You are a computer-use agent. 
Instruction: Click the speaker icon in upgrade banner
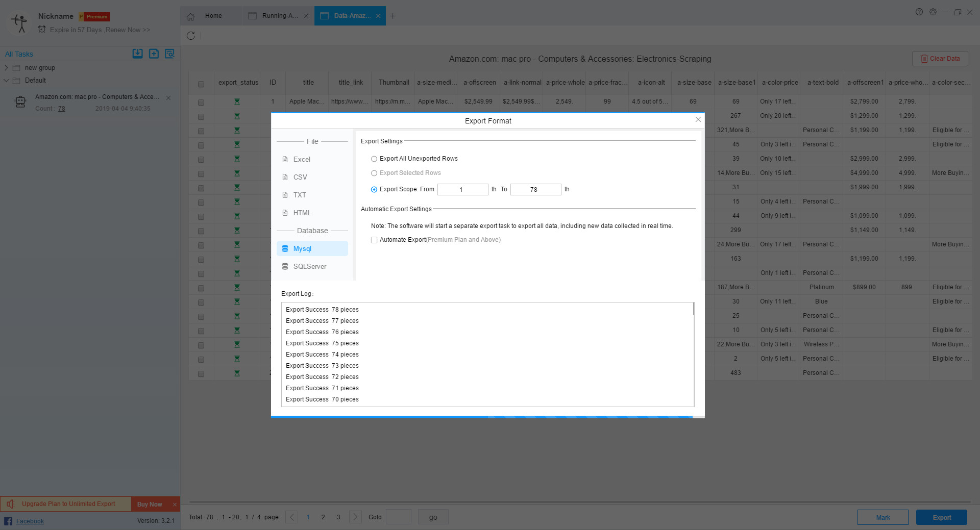(11, 504)
